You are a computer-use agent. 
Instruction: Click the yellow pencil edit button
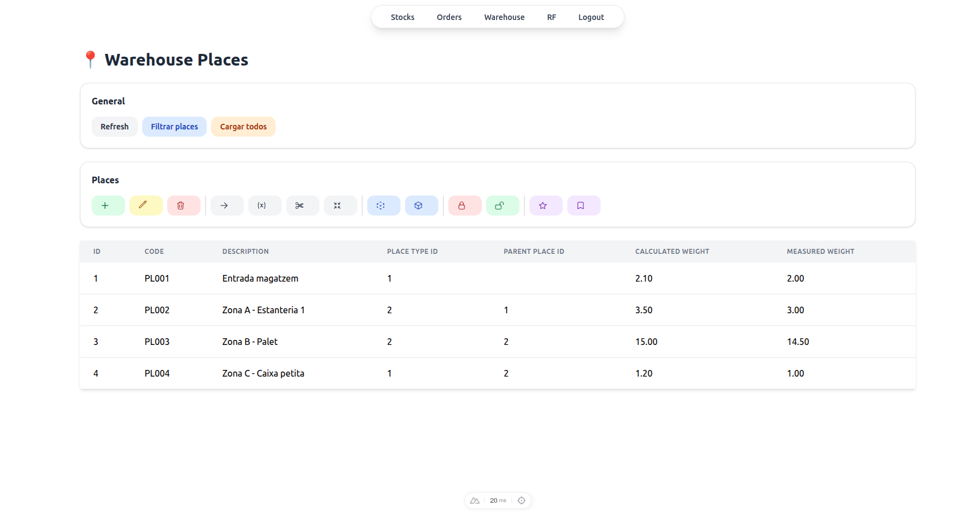coord(146,206)
